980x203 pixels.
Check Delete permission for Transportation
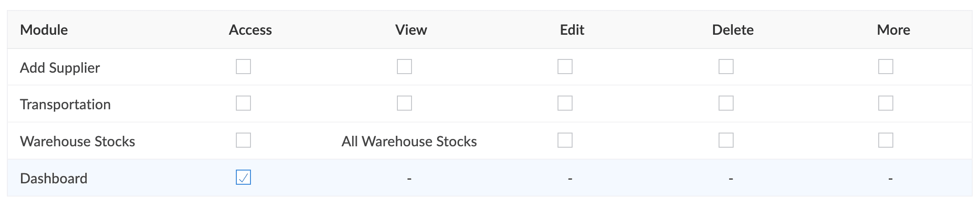726,103
